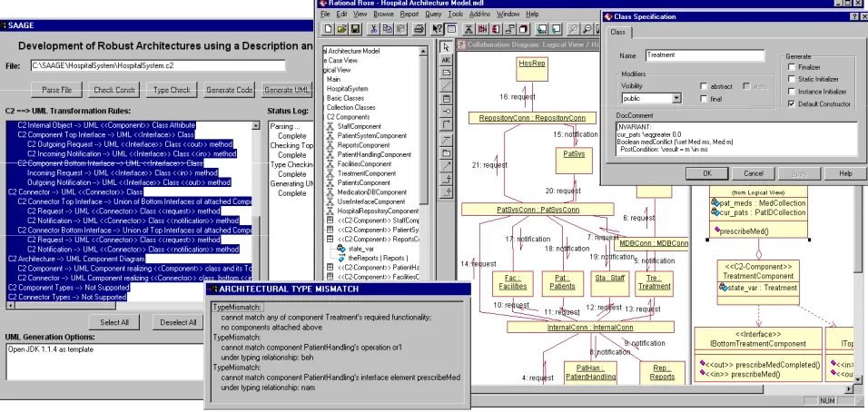The width and height of the screenshot is (868, 412).
Task: Click the Check Constr button
Action: (x=114, y=90)
